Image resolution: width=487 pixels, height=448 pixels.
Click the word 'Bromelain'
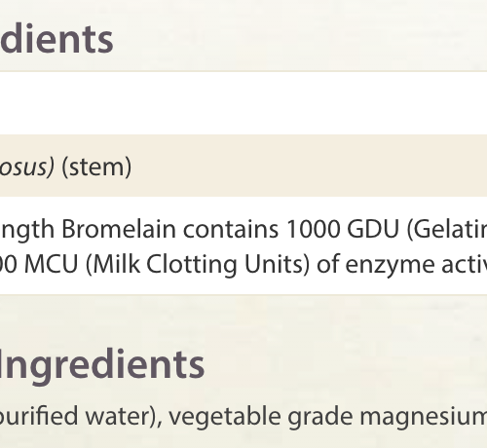pos(119,229)
